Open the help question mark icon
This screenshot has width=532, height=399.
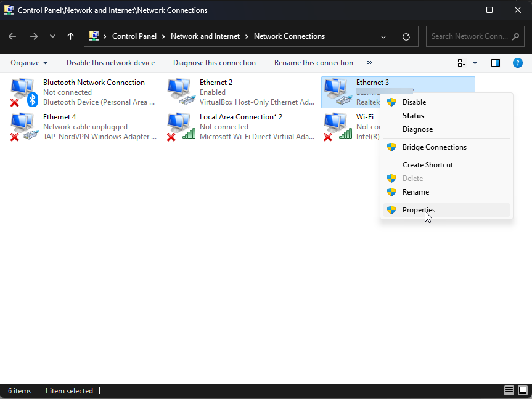518,63
